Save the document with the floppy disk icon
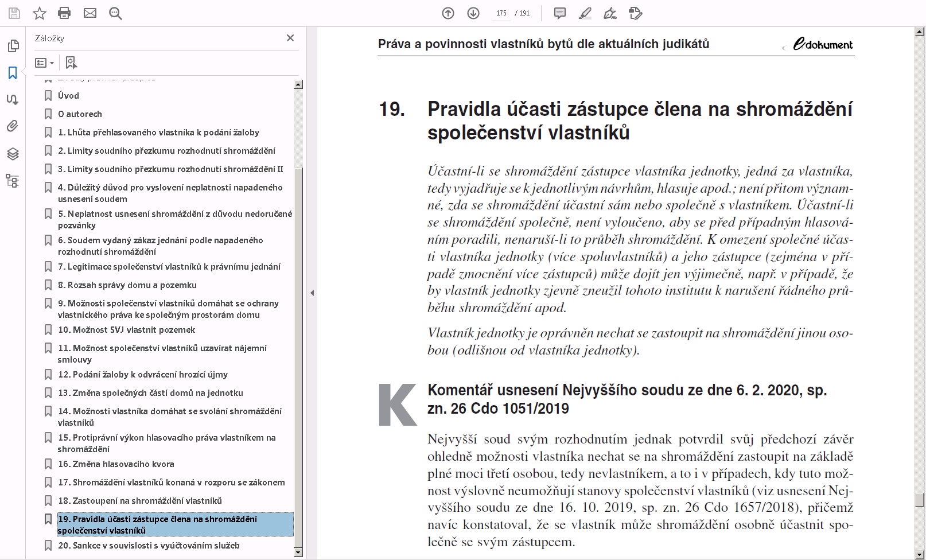 (14, 13)
